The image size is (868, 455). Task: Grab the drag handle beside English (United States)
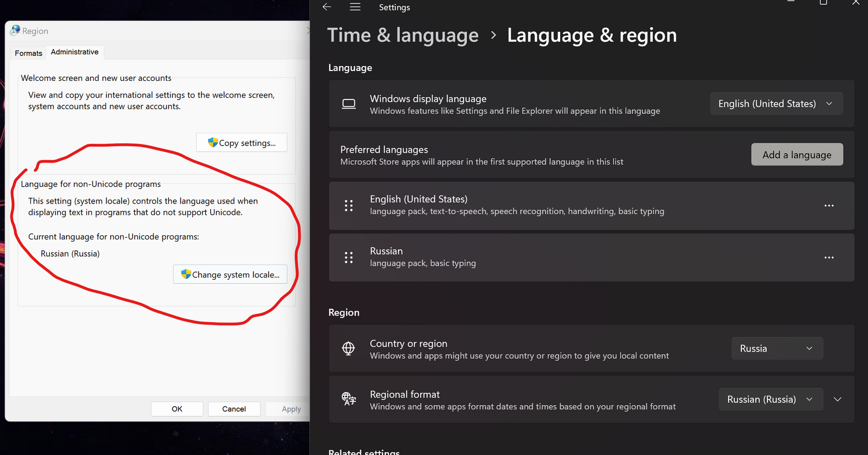pyautogui.click(x=348, y=206)
